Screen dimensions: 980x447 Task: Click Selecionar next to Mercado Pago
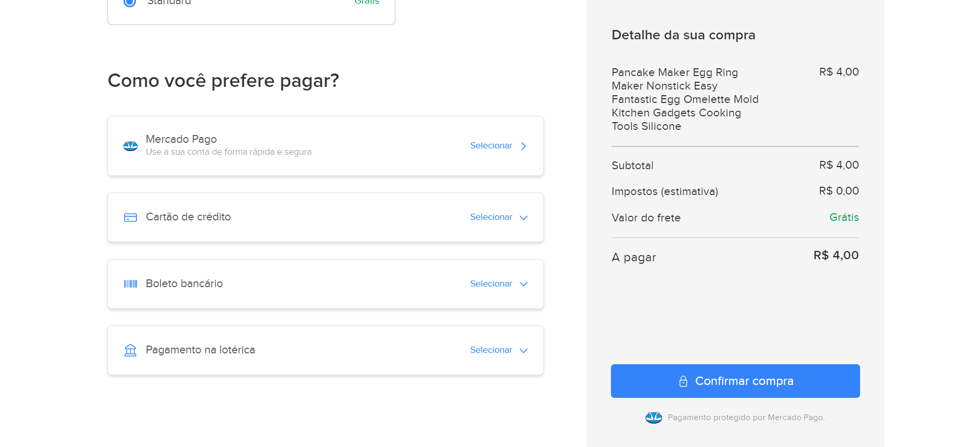click(491, 145)
